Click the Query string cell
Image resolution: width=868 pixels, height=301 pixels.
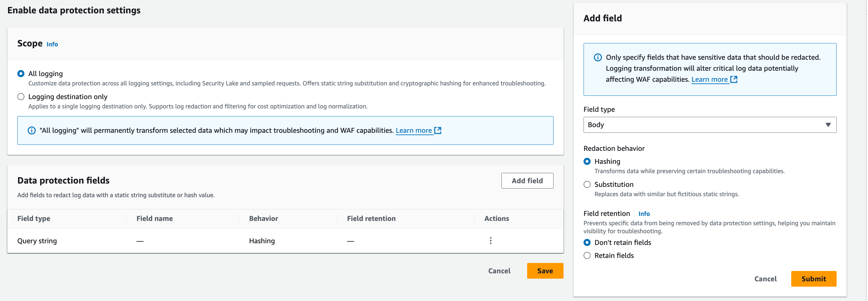pos(37,241)
